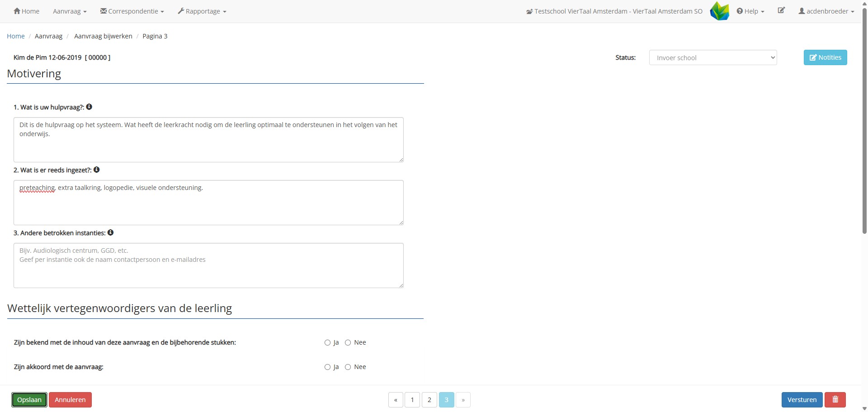Image resolution: width=868 pixels, height=412 pixels.
Task: Click the 'Aanvraag bijwerken' breadcrumb
Action: point(103,36)
